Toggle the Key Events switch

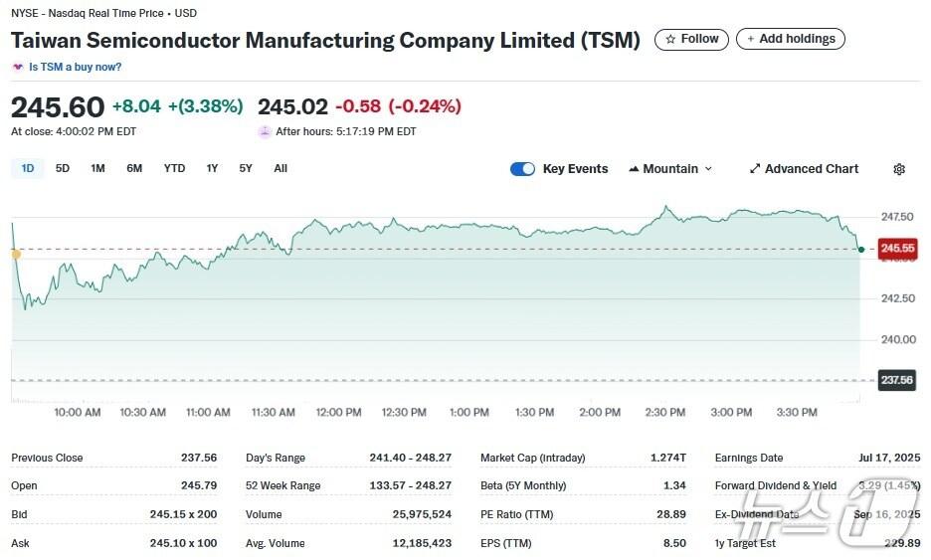click(x=522, y=169)
